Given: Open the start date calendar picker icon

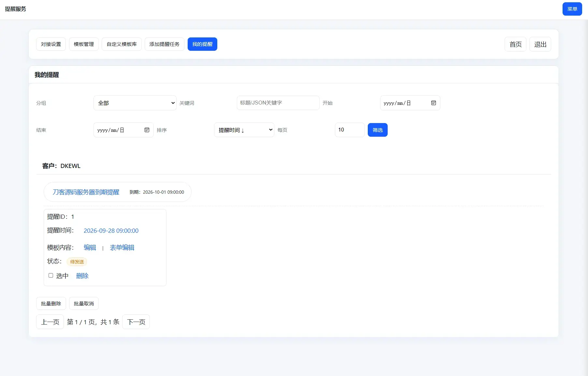Looking at the screenshot, I should (433, 103).
